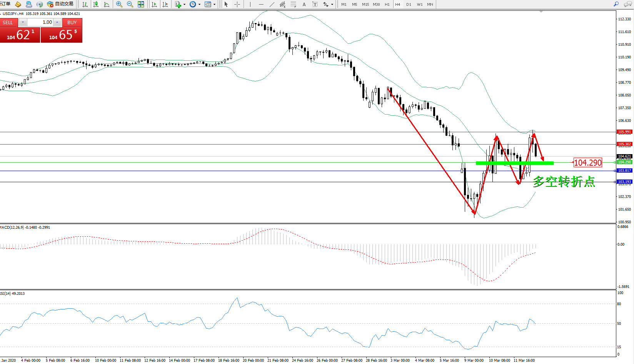
Task: Expand the chart templates dropdown arrow
Action: click(x=214, y=5)
